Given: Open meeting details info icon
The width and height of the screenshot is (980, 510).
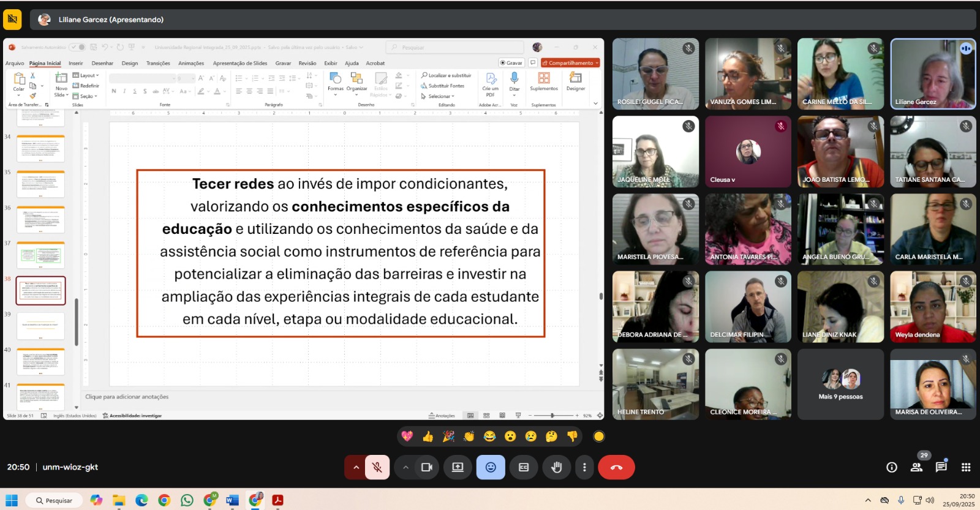Looking at the screenshot, I should pyautogui.click(x=892, y=467).
